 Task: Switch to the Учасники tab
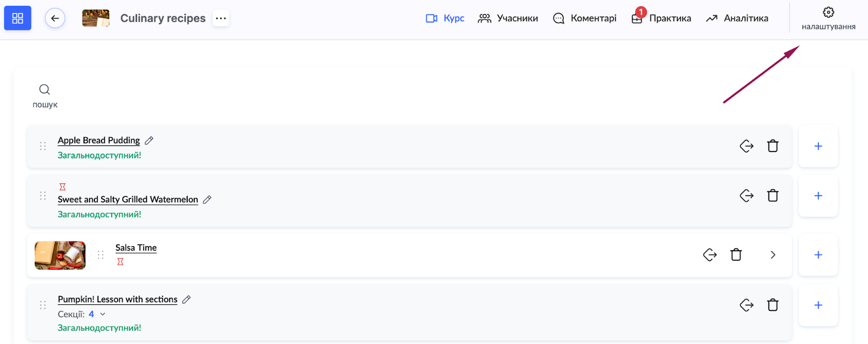click(x=508, y=18)
